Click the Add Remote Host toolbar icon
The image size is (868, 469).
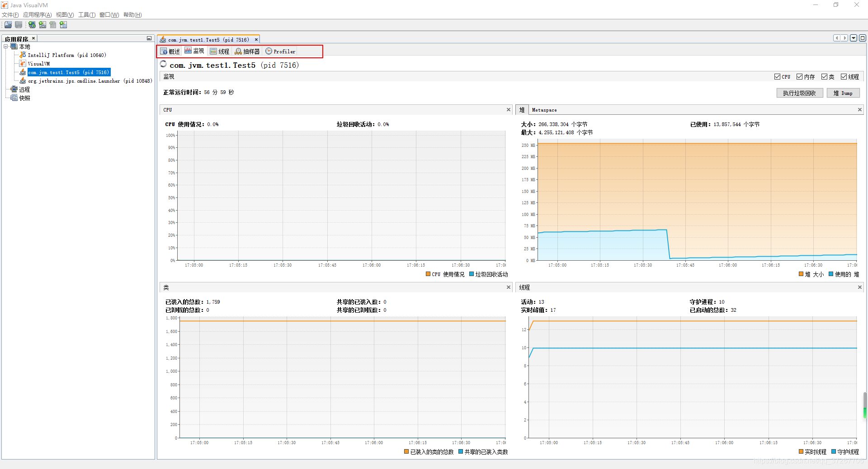(x=32, y=25)
